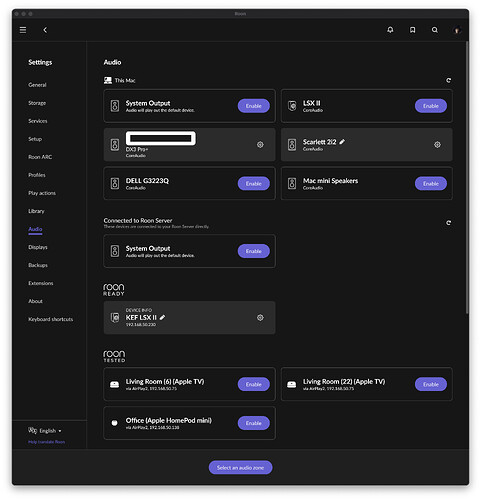Refresh the Connected to Roon Server list
The height and width of the screenshot is (500, 480).
point(448,223)
